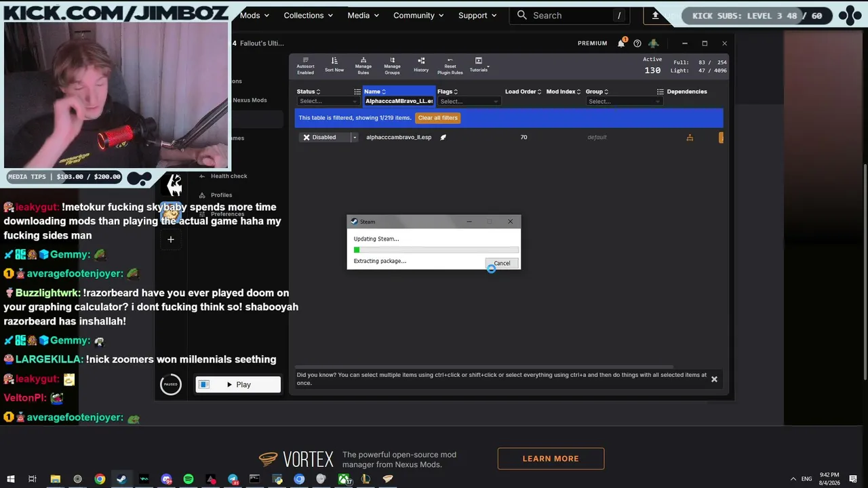The image size is (868, 488).
Task: Open Manage Rules in Vortex toolbar
Action: coord(363,65)
